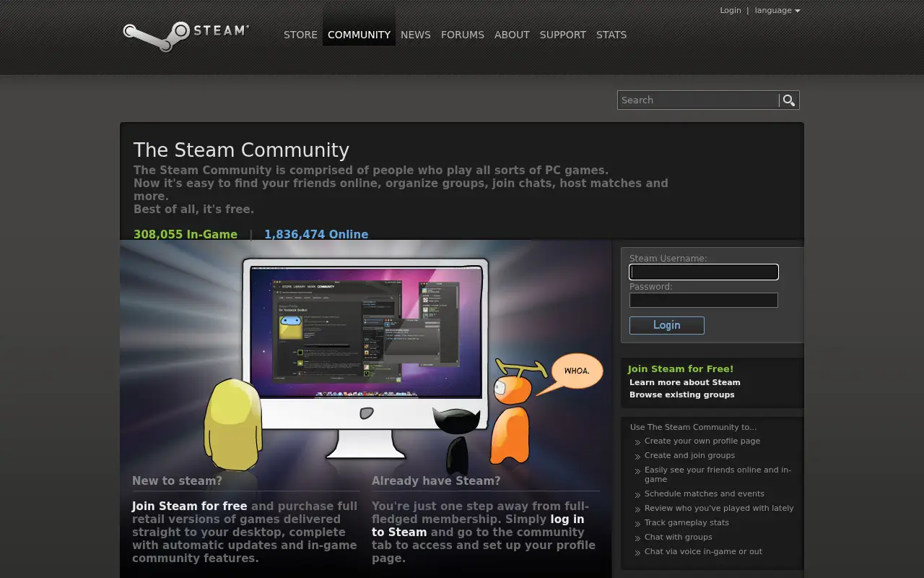This screenshot has height=578, width=924.
Task: Open the ABOUT page
Action: point(512,35)
